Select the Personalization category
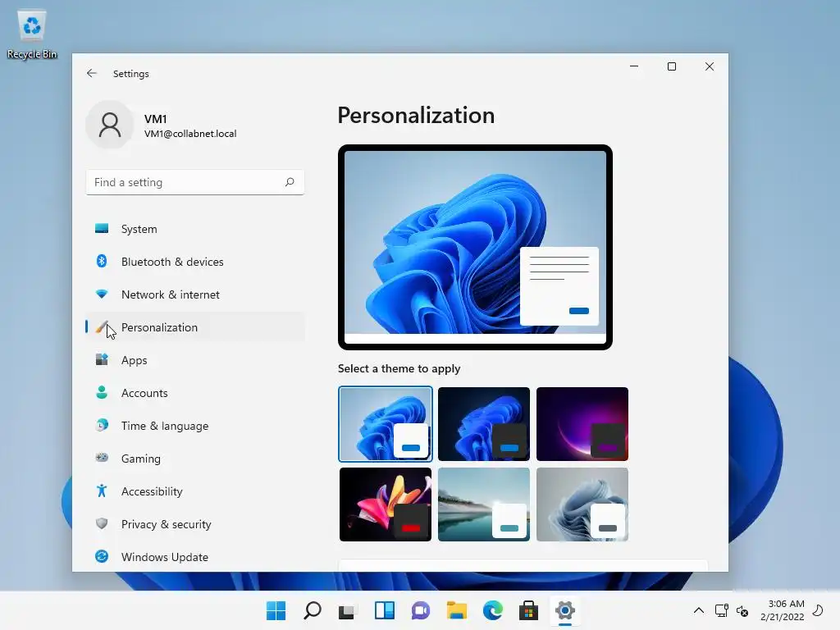 point(195,326)
